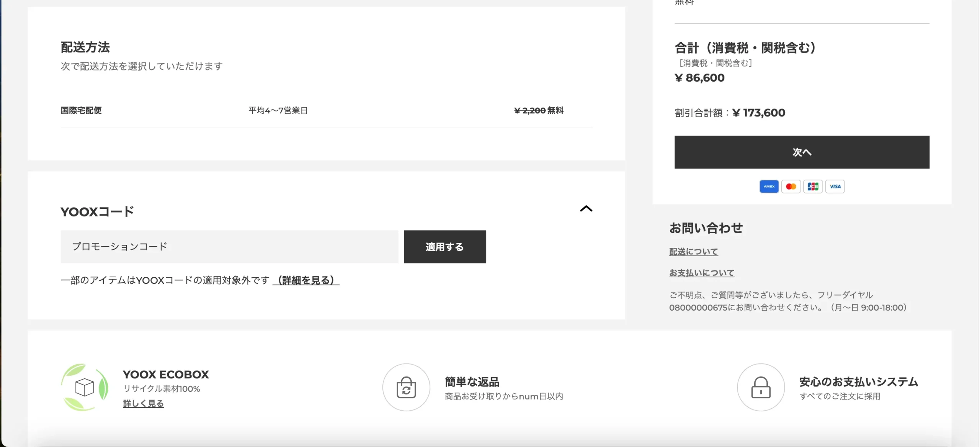Click the 次で配送方法を選択していただけます text
Image resolution: width=980 pixels, height=447 pixels.
(142, 66)
